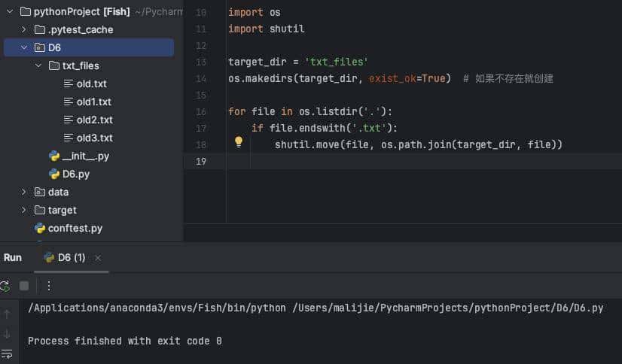Click the 'import shutil' line
The width and height of the screenshot is (622, 364).
tap(266, 29)
